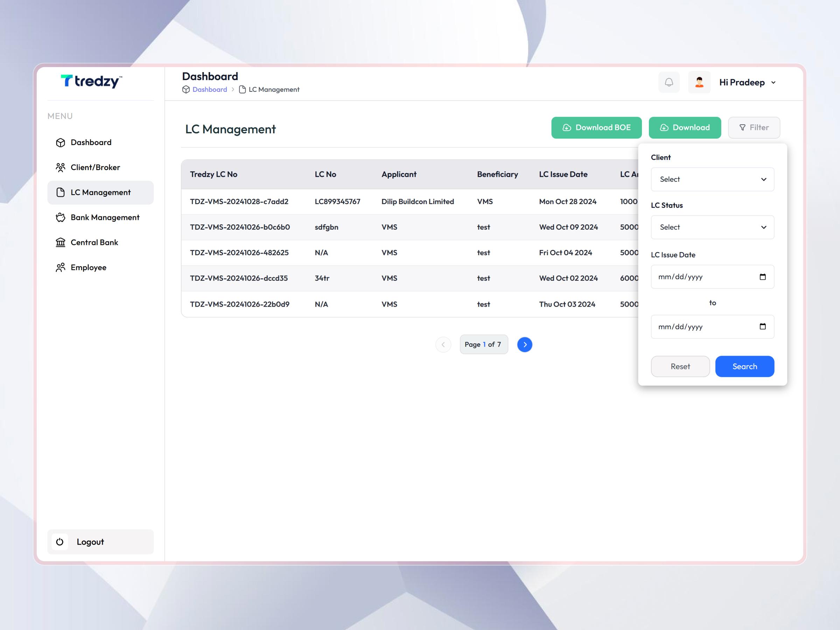840x630 pixels.
Task: Open Bank Management via its piggy bank icon
Action: tap(61, 217)
